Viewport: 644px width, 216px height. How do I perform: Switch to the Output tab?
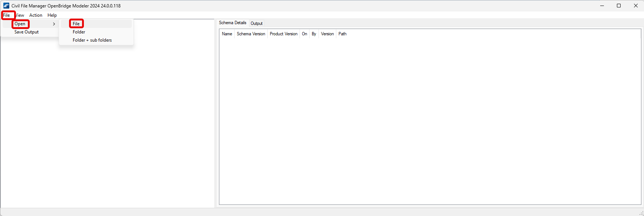256,23
